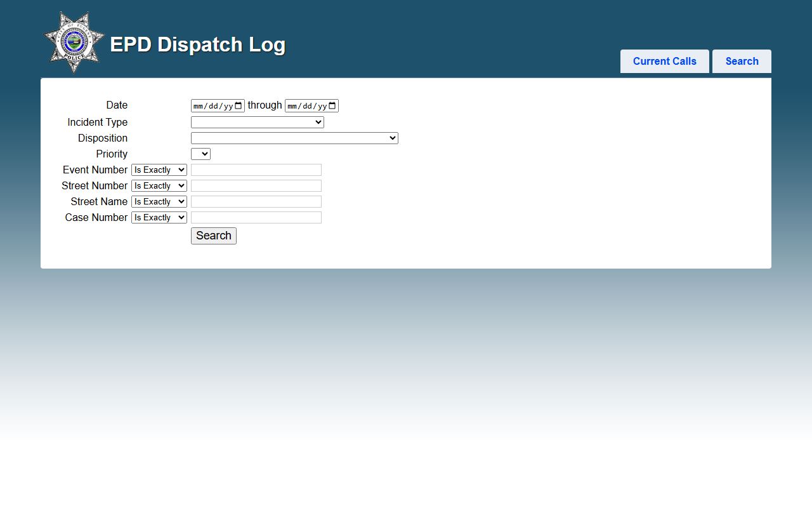Open the Disposition dropdown
The image size is (812, 508).
294,138
